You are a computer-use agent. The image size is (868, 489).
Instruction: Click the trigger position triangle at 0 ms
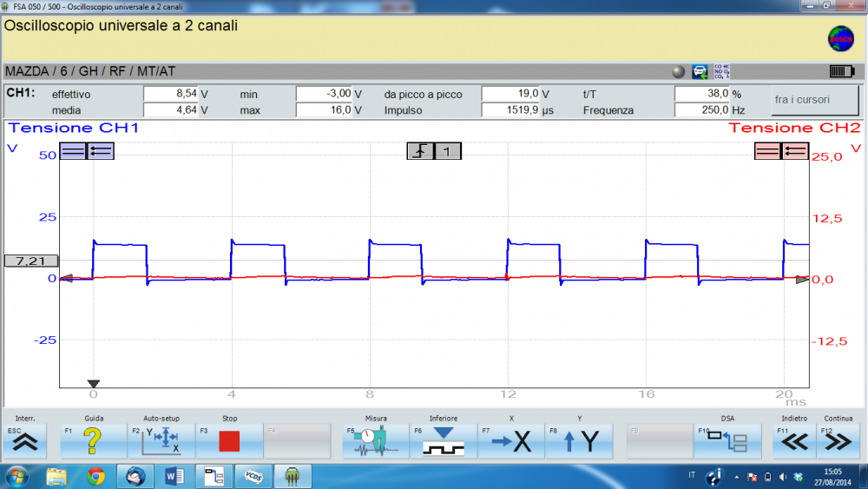pos(94,384)
